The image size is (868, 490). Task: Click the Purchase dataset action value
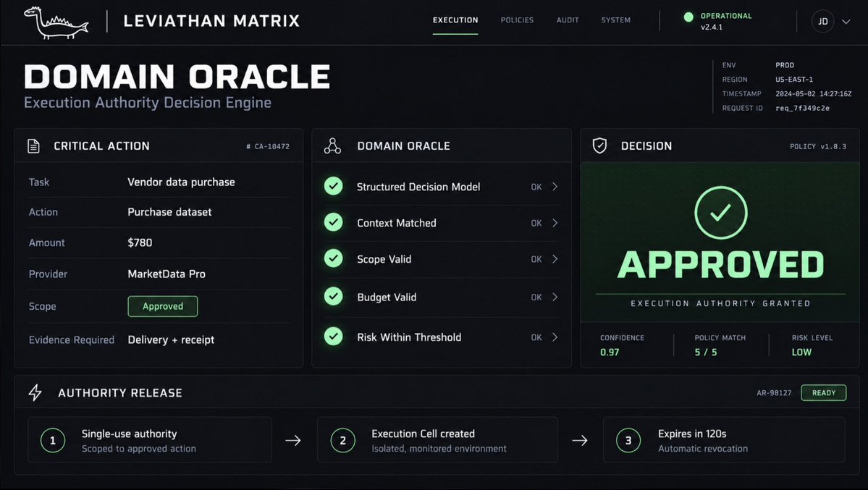click(x=169, y=211)
